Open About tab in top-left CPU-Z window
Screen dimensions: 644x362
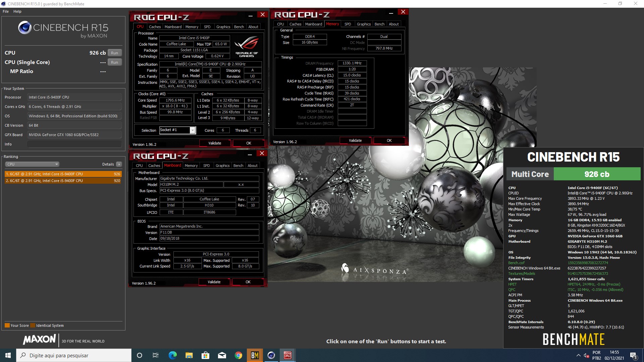pos(253,27)
